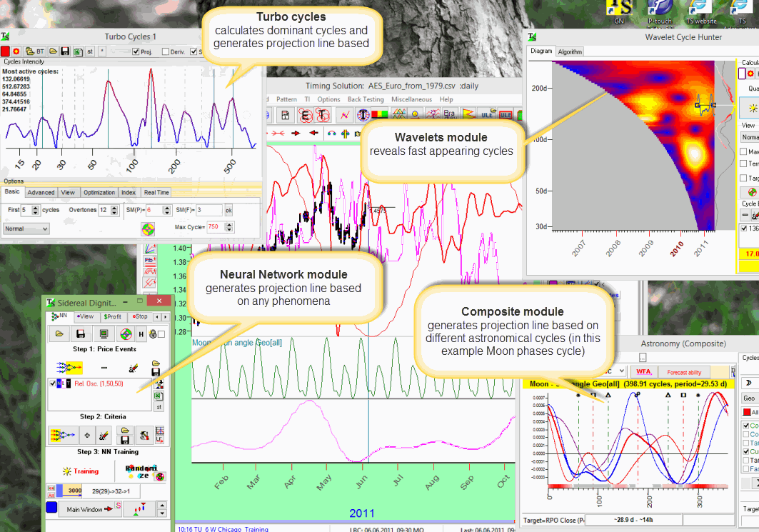Toggle the Proj. checkbox in Turbo Cycles
The image size is (759, 532).
(x=136, y=51)
